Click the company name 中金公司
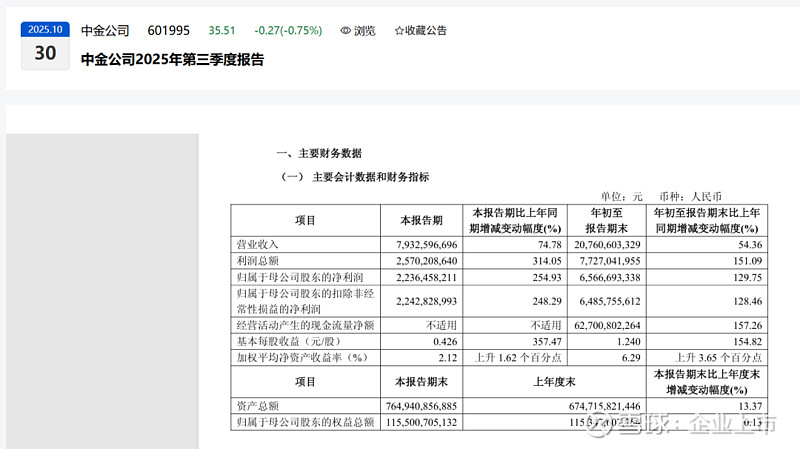 point(105,31)
